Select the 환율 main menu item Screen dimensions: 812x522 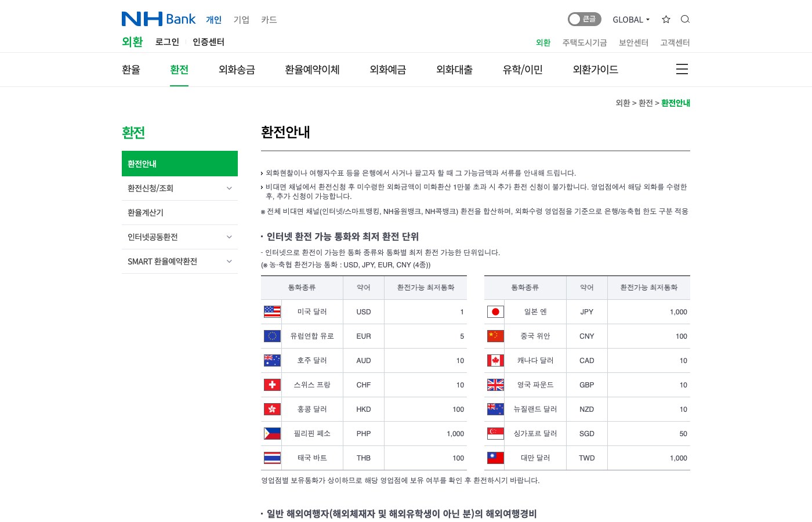tap(131, 70)
